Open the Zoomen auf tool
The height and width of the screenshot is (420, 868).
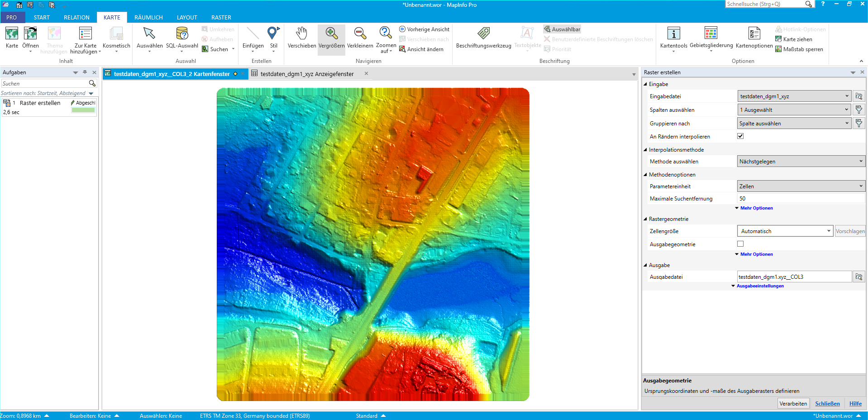386,39
